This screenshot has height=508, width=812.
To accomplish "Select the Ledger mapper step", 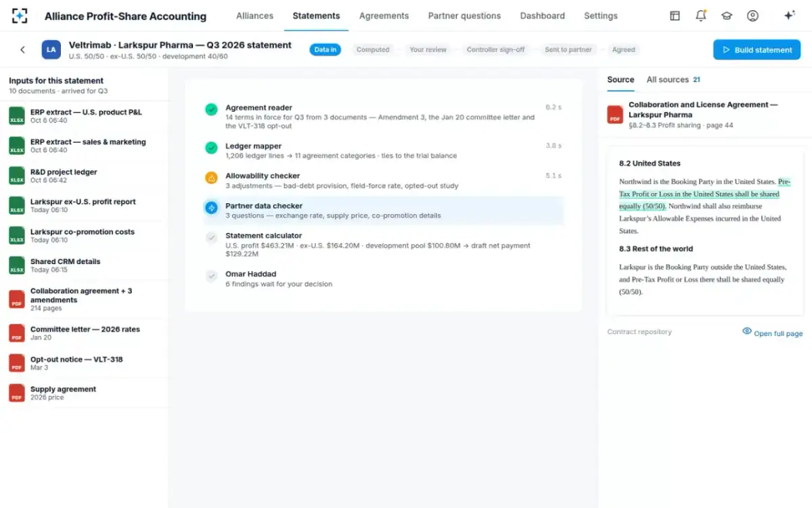I will coord(383,150).
